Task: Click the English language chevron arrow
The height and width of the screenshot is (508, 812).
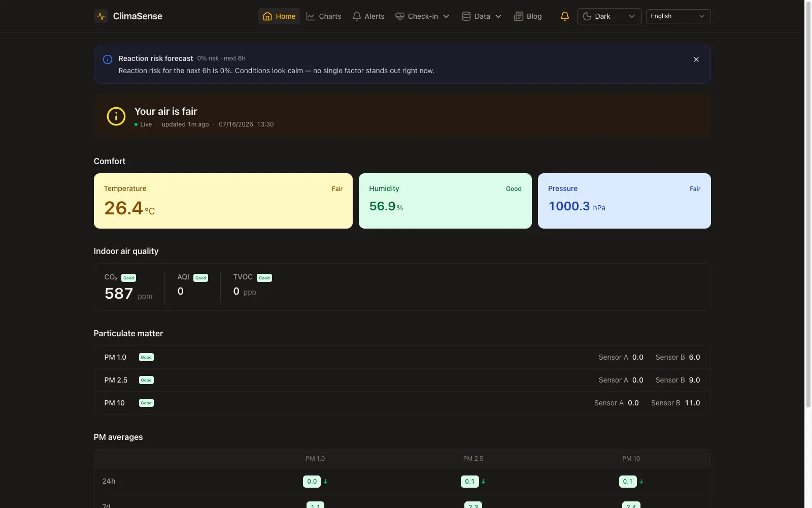Action: coord(702,16)
